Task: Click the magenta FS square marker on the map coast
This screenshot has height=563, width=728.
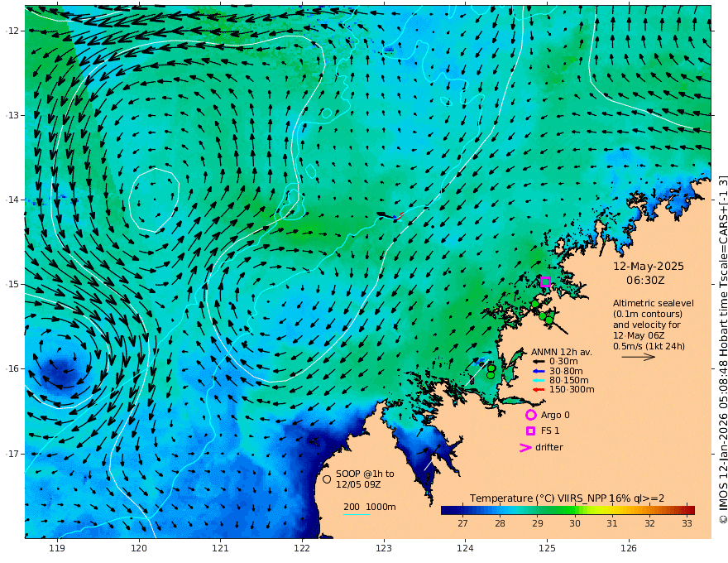Action: click(545, 281)
